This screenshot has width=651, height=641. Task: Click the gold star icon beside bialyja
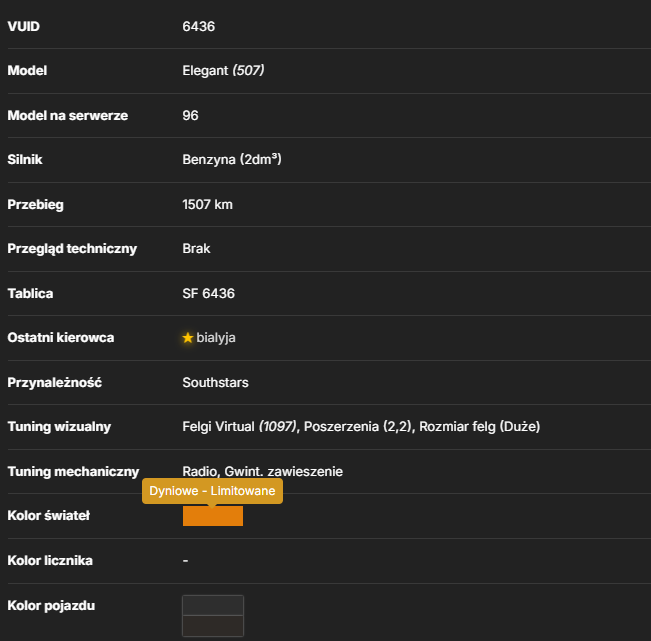(188, 338)
